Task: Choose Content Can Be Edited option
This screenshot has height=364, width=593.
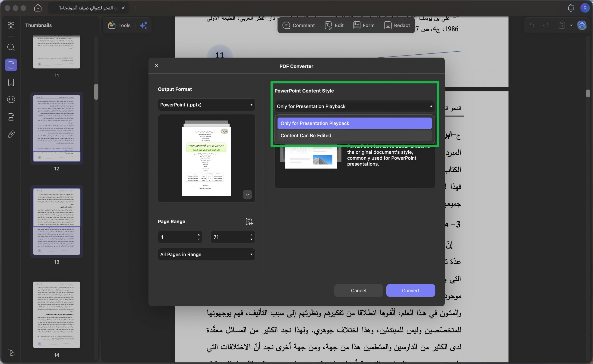Action: coord(354,136)
